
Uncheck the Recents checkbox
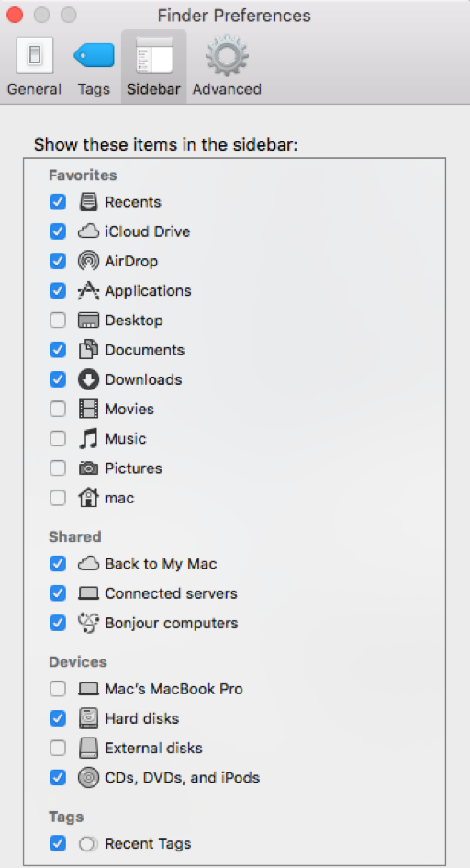pyautogui.click(x=58, y=202)
